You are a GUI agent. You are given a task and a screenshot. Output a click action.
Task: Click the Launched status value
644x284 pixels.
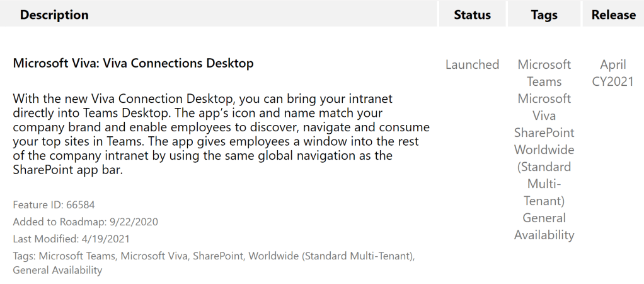click(x=472, y=64)
